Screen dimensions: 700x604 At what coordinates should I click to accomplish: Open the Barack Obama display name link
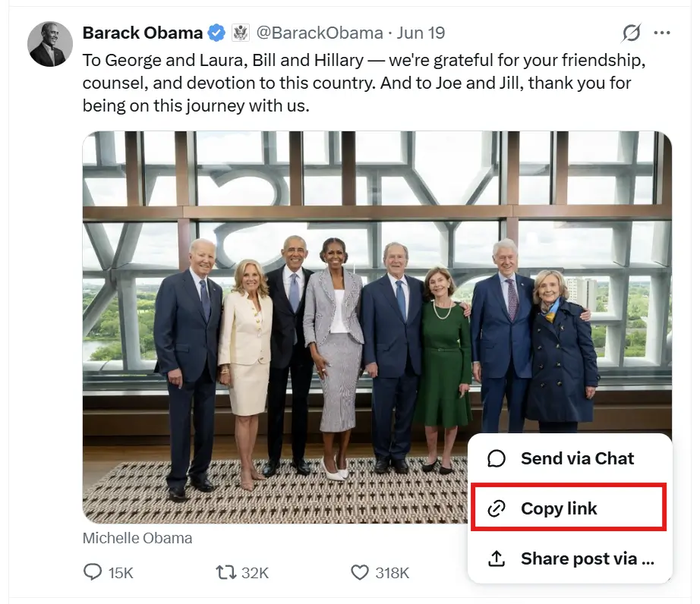point(143,33)
